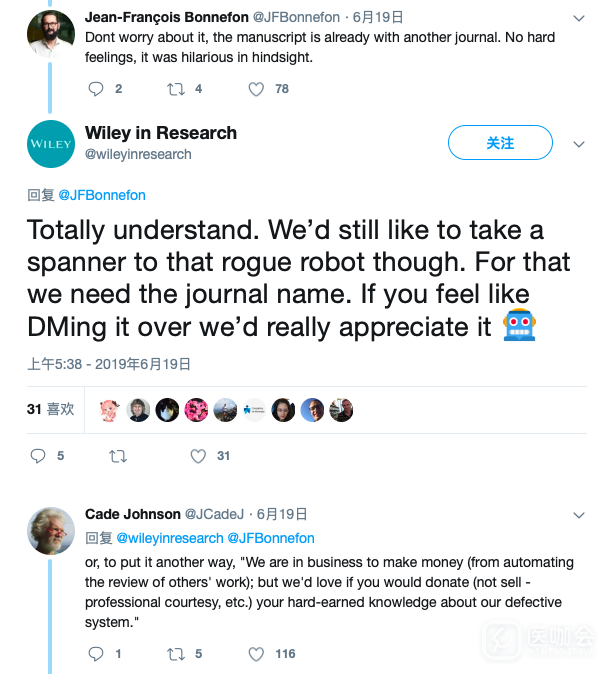Like the Wiley in Research tweet
The height and width of the screenshot is (674, 614).
pyautogui.click(x=198, y=456)
